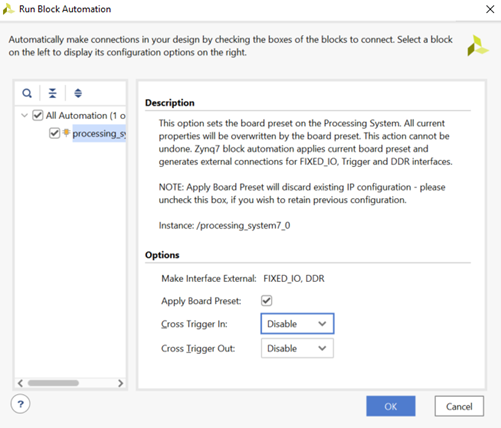Click the 'Run Block Automation' title text
The height and width of the screenshot is (428, 501).
[65, 9]
